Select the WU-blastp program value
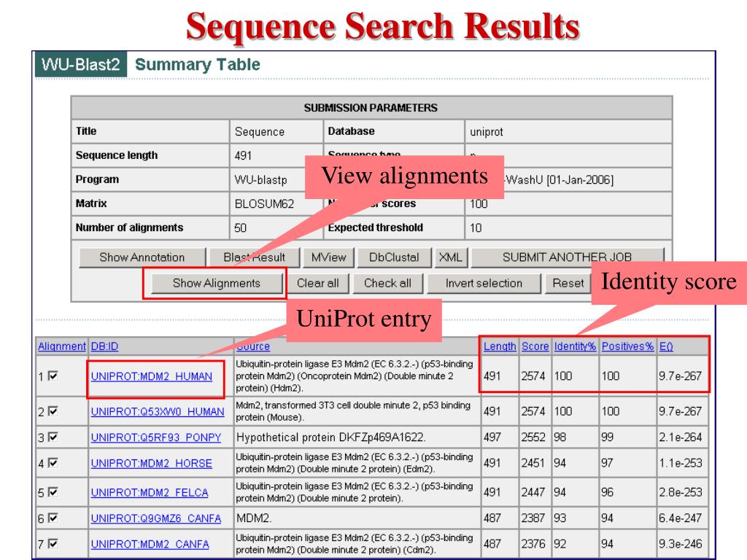 pyautogui.click(x=260, y=180)
